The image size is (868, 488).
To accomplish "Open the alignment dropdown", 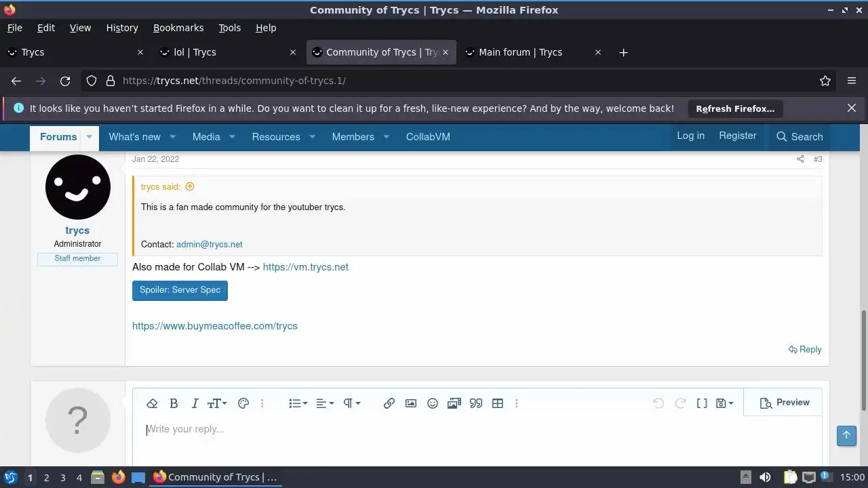I will 325,403.
